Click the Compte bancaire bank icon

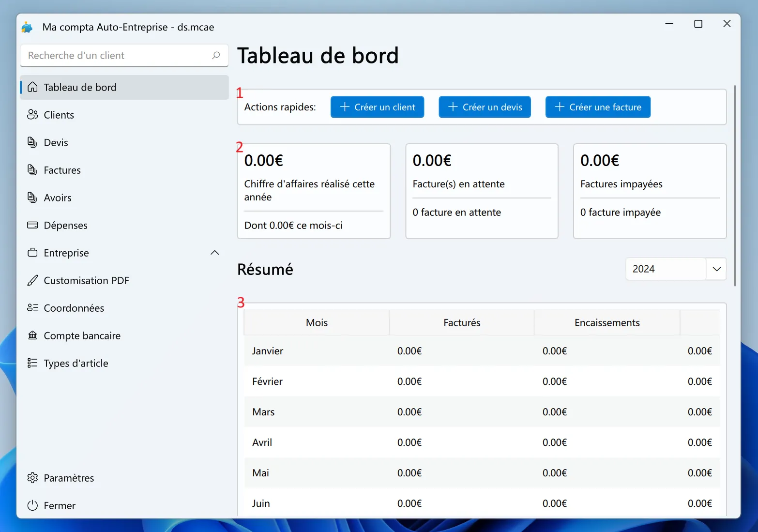[x=32, y=335]
